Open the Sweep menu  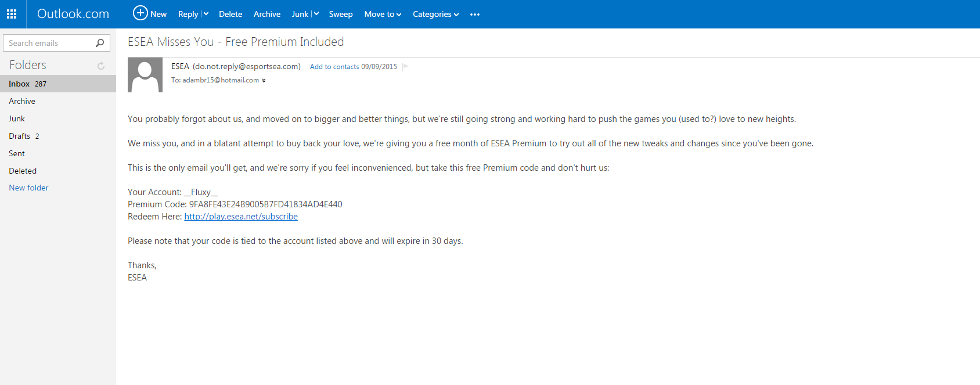pos(341,14)
